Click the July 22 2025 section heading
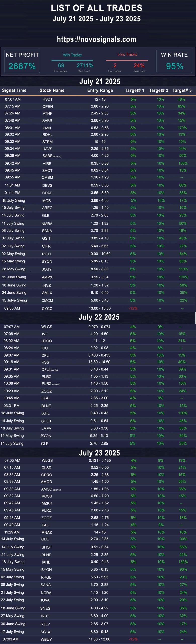Screen dimensions: 196x644 [x=99, y=317]
